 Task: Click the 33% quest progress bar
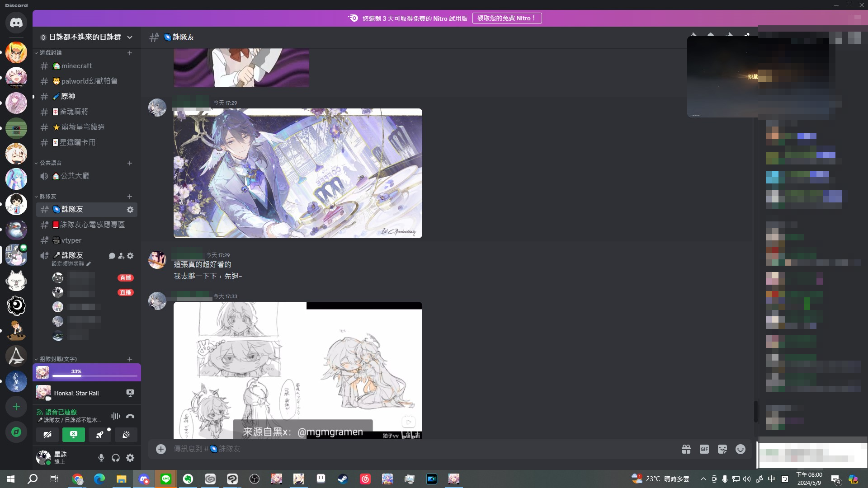point(94,376)
